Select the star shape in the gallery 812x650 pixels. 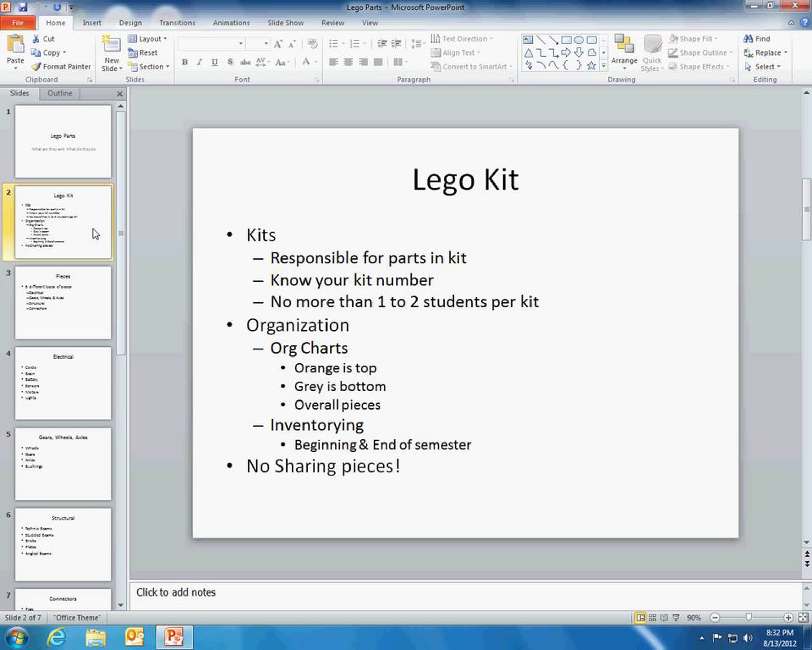click(591, 66)
